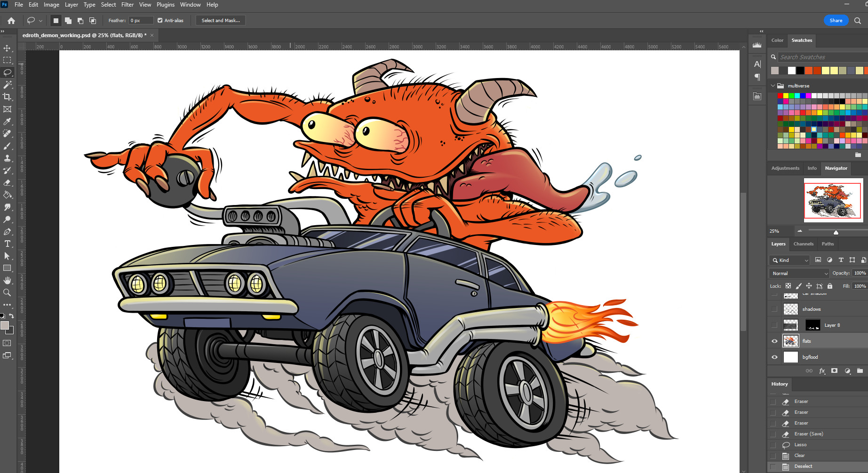Create a new group folder in Layers panel
Image resolution: width=868 pixels, height=473 pixels.
point(860,371)
